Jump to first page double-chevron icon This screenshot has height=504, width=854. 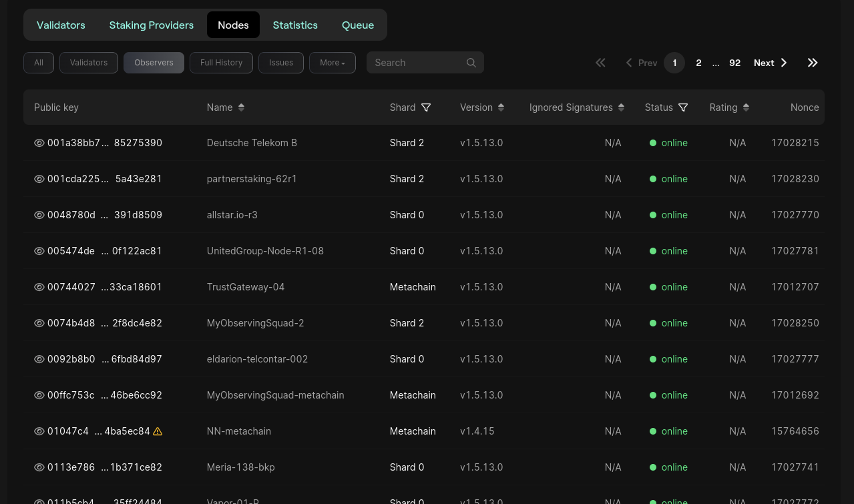[600, 63]
